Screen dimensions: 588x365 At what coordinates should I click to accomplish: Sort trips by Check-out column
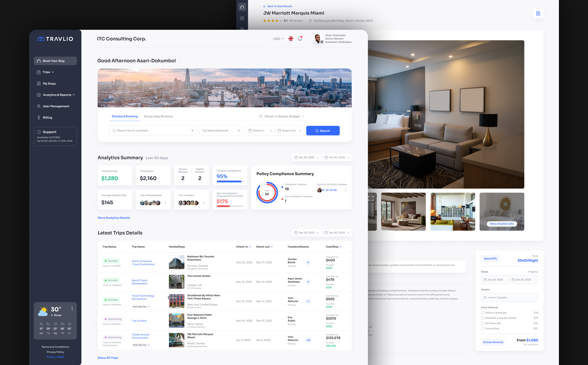click(272, 247)
